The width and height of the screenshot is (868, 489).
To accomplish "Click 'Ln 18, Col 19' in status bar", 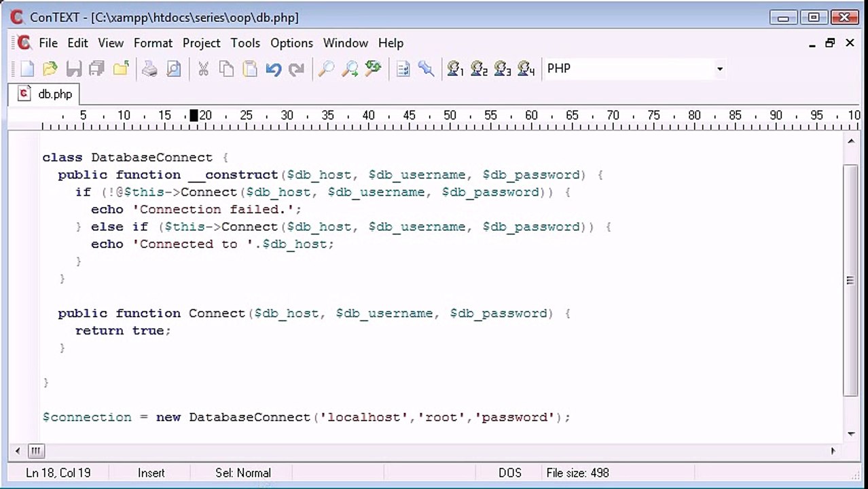I will pyautogui.click(x=58, y=473).
